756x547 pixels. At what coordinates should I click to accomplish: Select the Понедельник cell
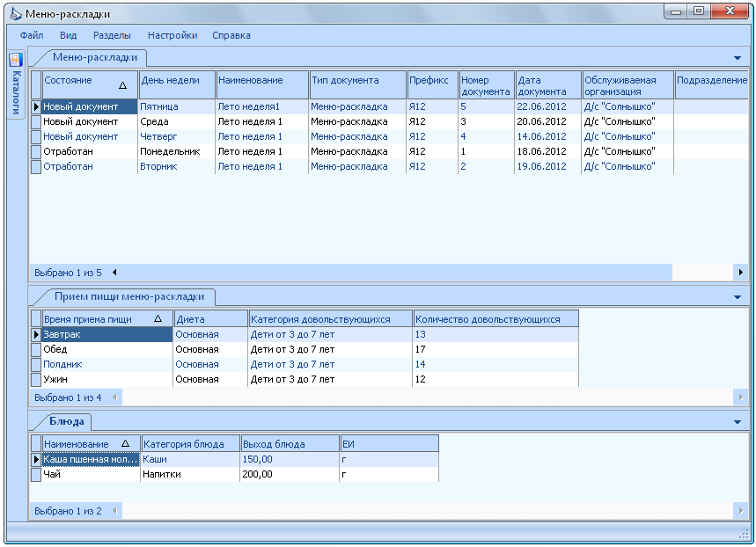pos(177,151)
